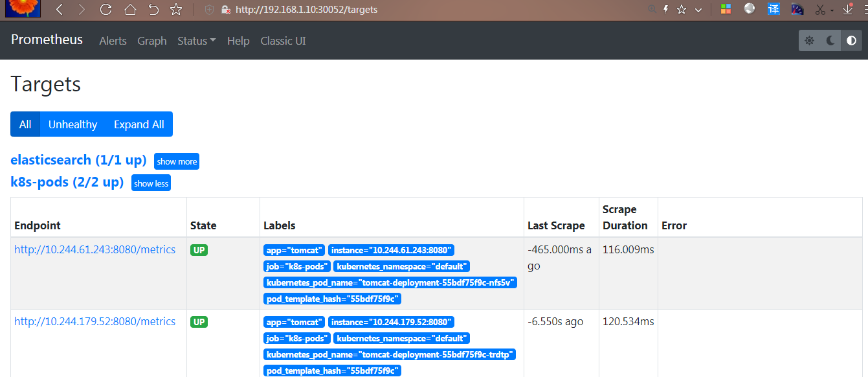Click UP state badge of 10.244.179.52 row

click(199, 322)
